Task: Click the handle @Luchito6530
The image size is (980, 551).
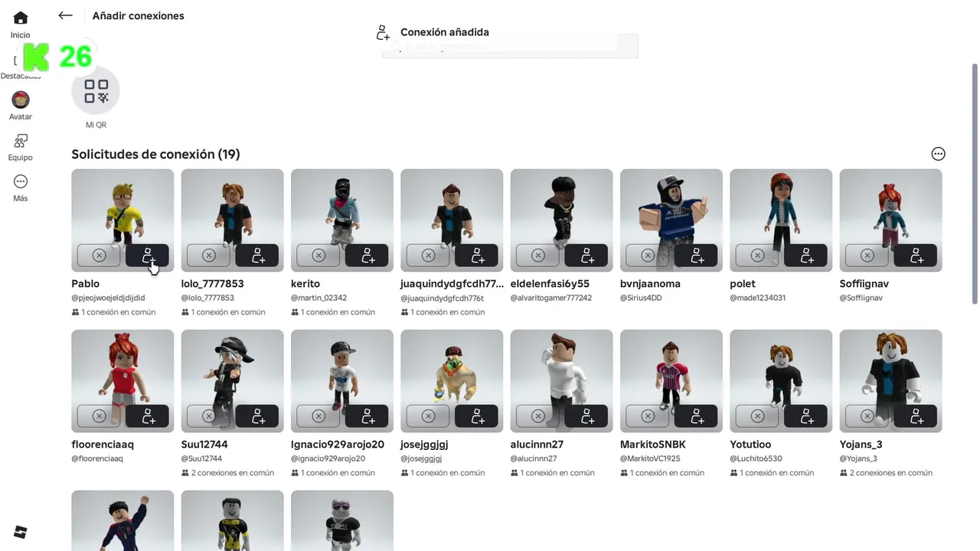Action: pos(756,458)
